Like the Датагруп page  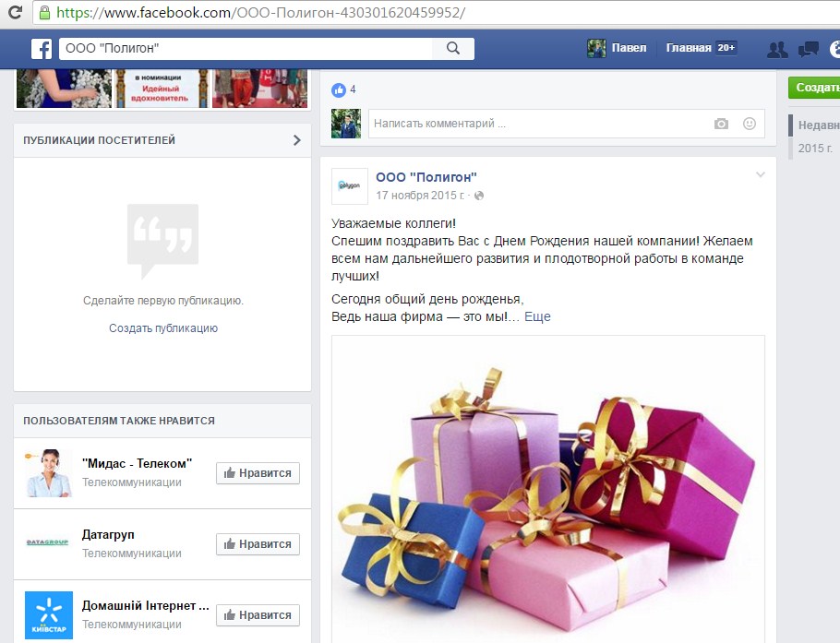tap(258, 544)
